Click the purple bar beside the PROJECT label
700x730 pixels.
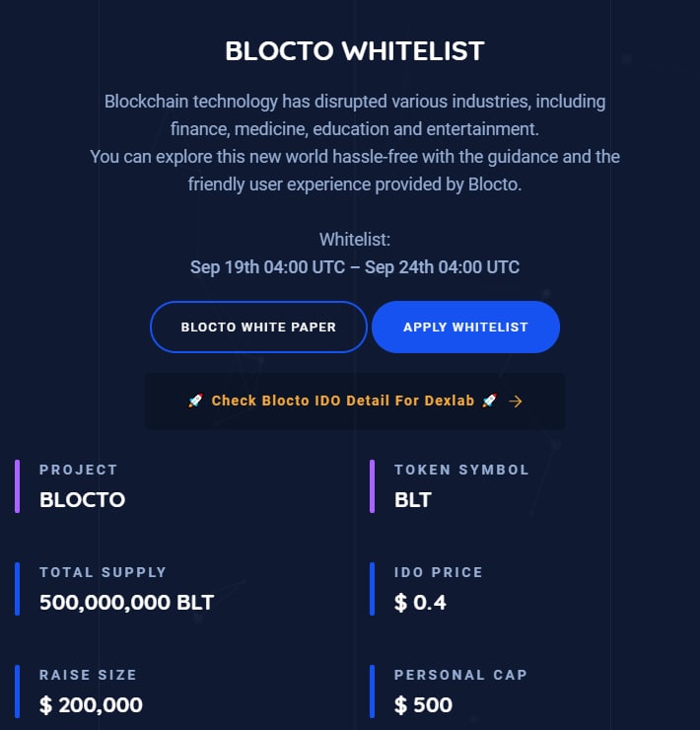[x=18, y=485]
